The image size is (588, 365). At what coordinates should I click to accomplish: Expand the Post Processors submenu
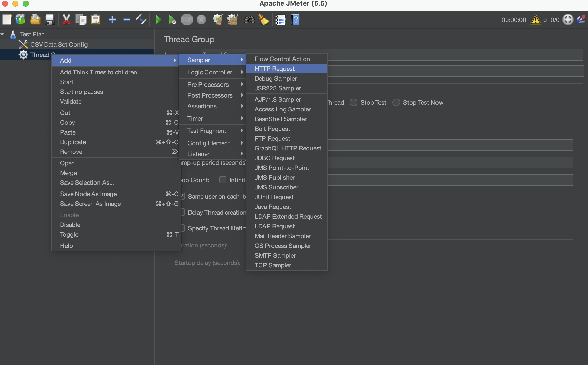[213, 95]
